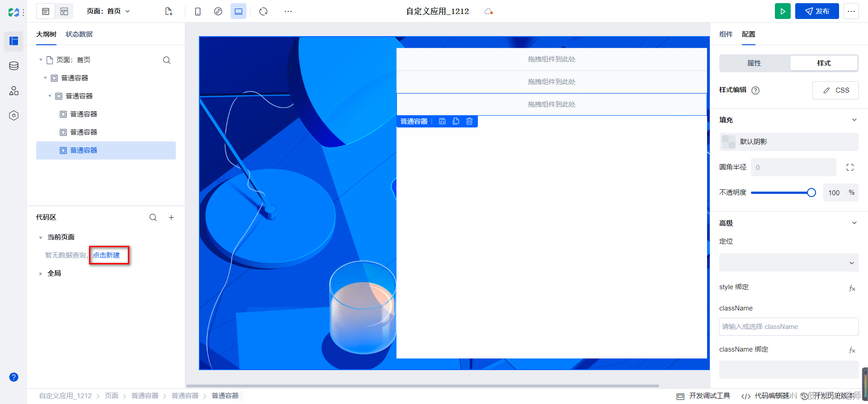Click the green preview play button
The image size is (868, 404).
783,11
